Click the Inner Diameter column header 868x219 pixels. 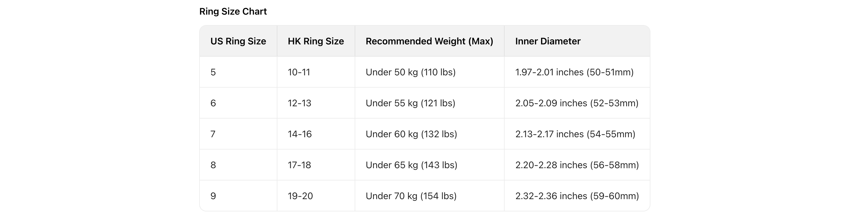tap(547, 41)
